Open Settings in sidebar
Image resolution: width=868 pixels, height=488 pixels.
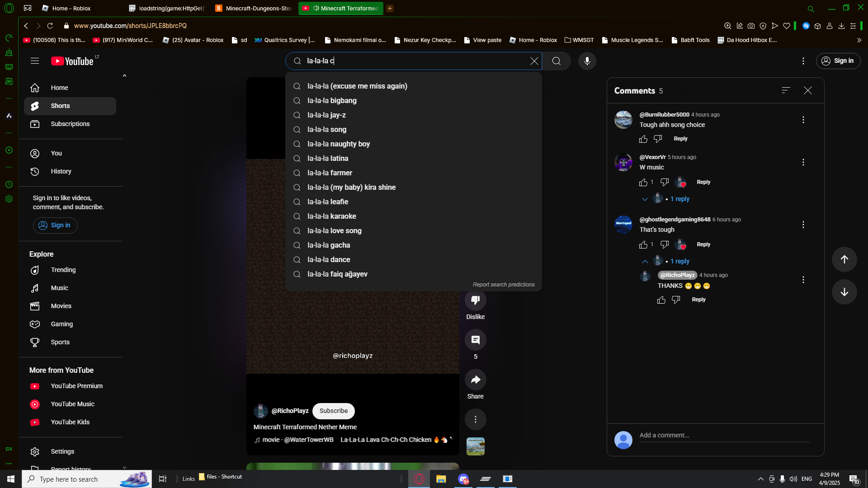(x=70, y=451)
